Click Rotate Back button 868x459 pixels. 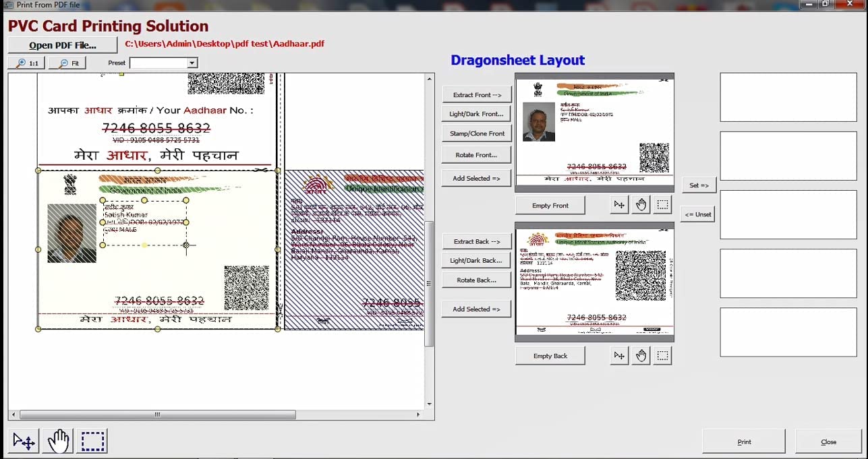pyautogui.click(x=477, y=280)
